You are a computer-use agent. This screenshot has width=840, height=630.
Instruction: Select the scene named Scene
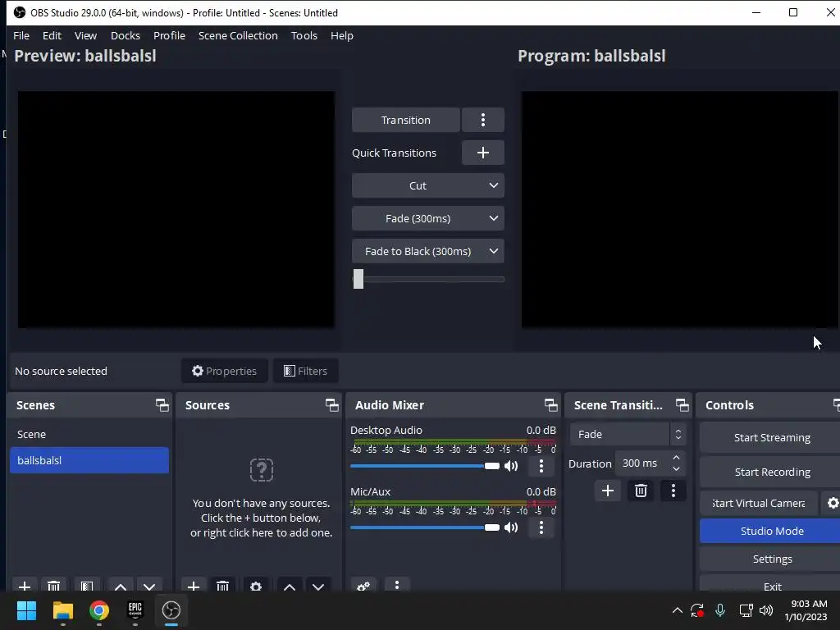coord(89,434)
